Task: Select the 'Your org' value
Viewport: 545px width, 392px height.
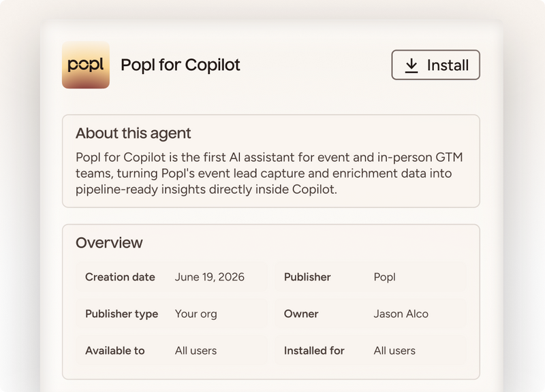Action: [x=196, y=314]
